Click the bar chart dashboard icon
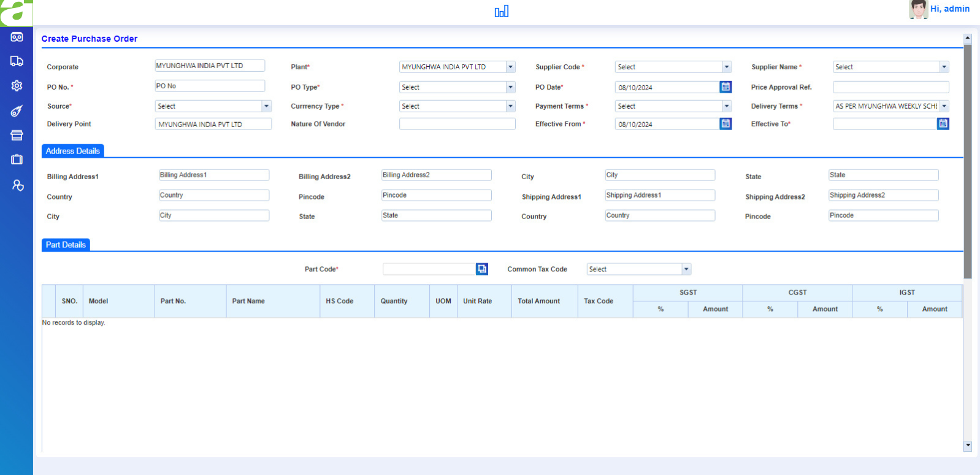The image size is (980, 475). tap(502, 11)
